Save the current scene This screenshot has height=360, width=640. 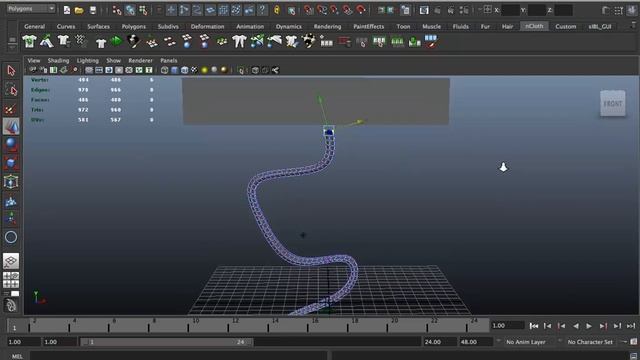pyautogui.click(x=93, y=10)
